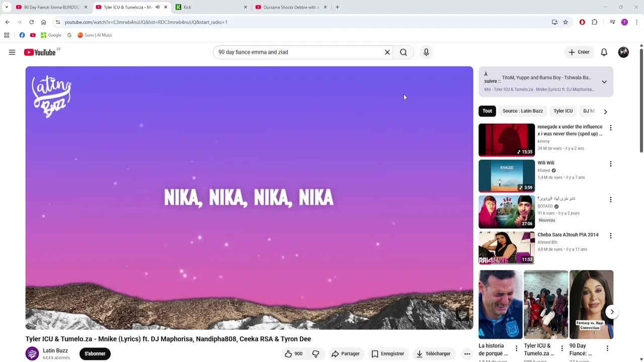Image resolution: width=644 pixels, height=362 pixels.
Task: Open Wili Wili video thumbnail
Action: 507,175
